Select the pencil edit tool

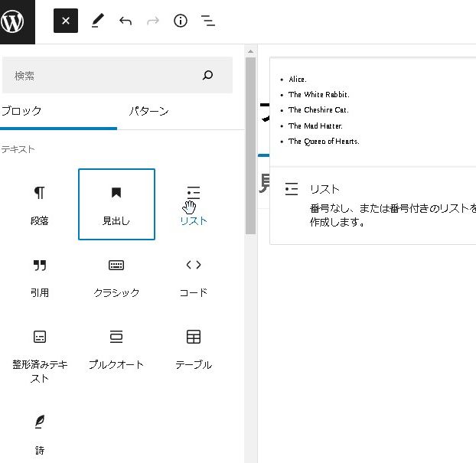(x=97, y=21)
